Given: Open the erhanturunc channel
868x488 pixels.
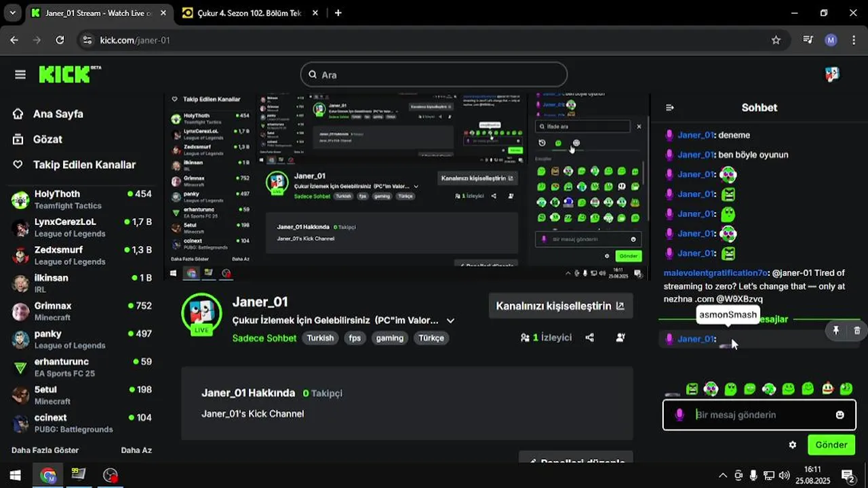Looking at the screenshot, I should (x=81, y=367).
